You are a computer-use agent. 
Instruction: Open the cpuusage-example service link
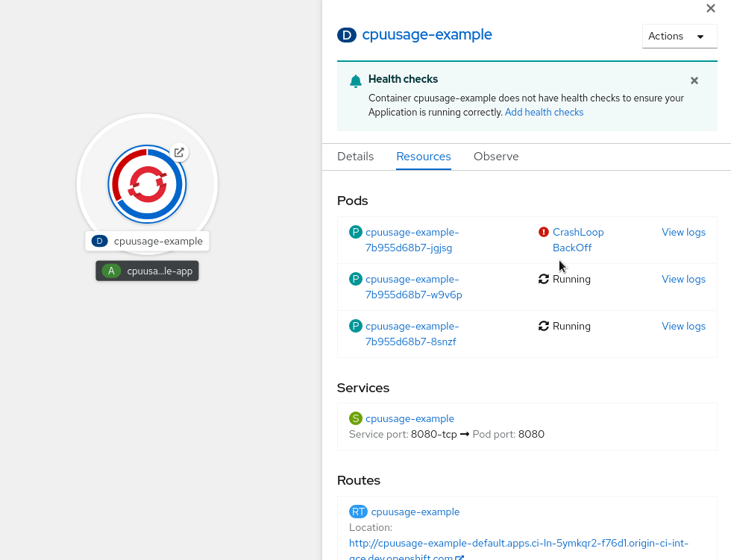410,418
